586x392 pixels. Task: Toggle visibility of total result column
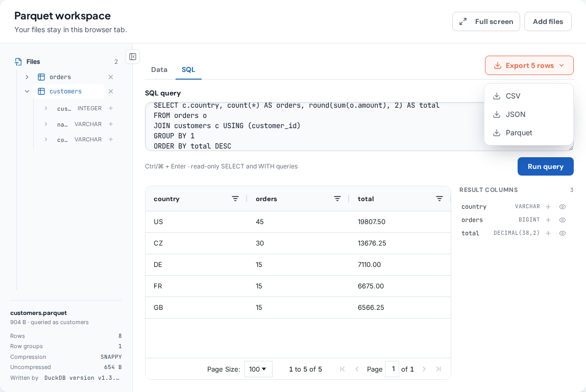[563, 233]
